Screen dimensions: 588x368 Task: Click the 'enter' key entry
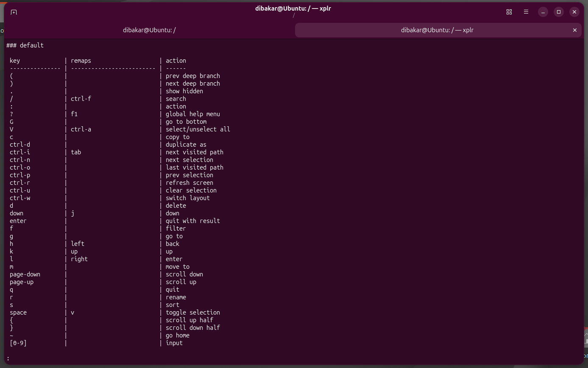pos(18,221)
